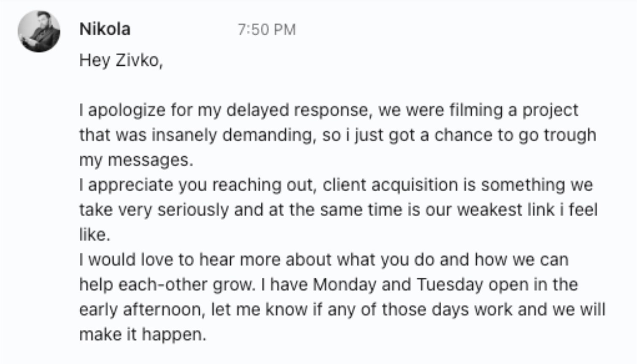Image resolution: width=637 pixels, height=364 pixels.
Task: Click the word "filming" in the first paragraph
Action: [x=476, y=110]
